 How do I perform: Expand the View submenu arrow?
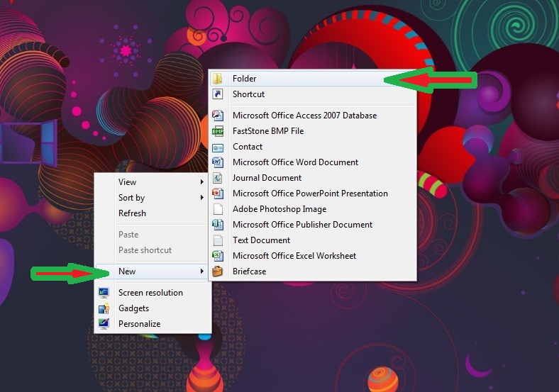tap(201, 181)
